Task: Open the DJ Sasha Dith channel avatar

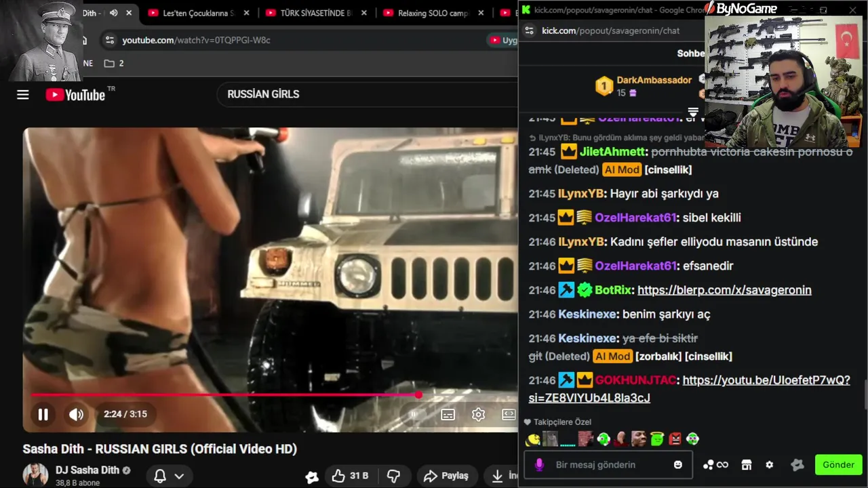Action: click(35, 475)
